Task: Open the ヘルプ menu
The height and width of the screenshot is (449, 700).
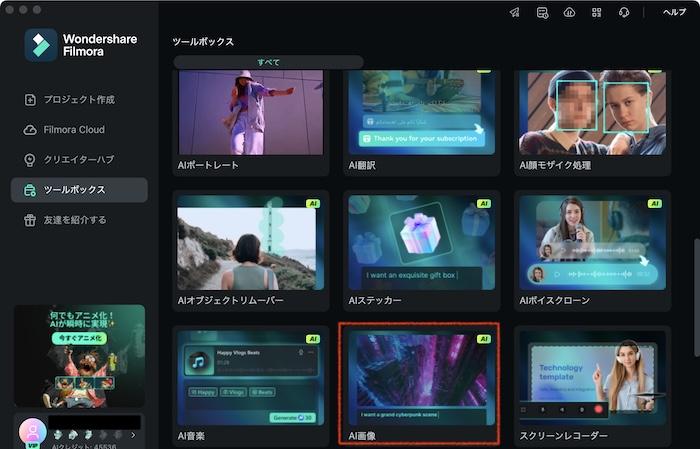Action: point(674,12)
